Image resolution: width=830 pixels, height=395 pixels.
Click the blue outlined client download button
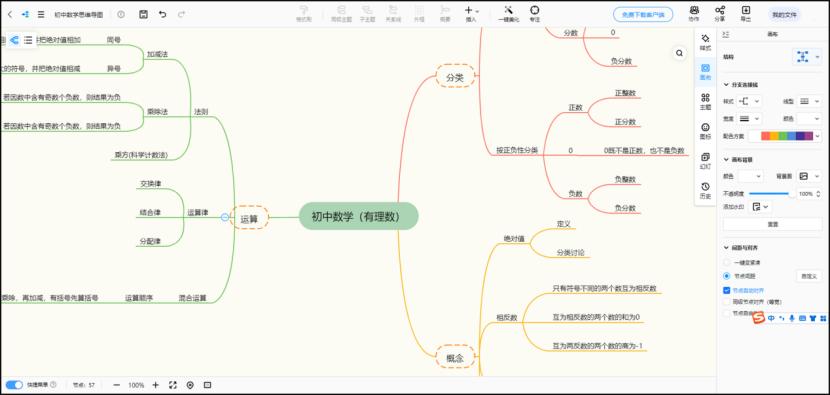(643, 15)
